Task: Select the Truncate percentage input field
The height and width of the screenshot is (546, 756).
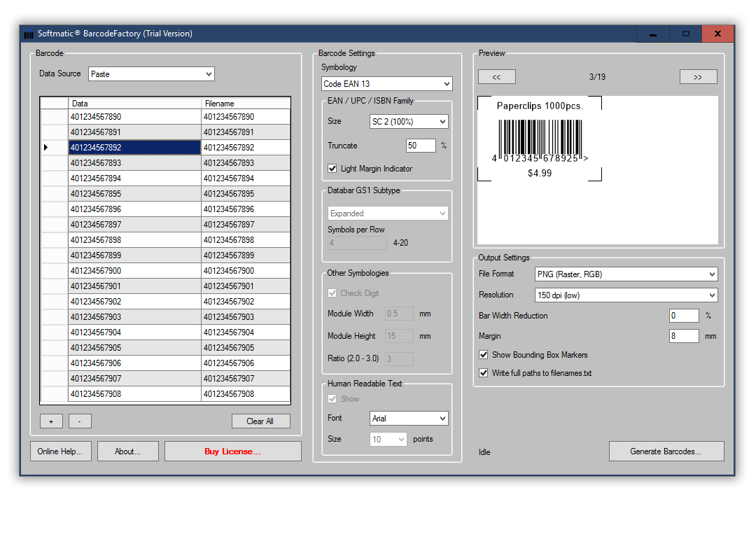Action: [x=420, y=146]
